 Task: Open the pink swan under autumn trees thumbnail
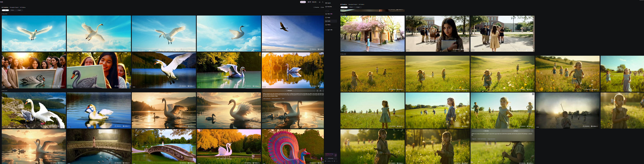(229, 147)
